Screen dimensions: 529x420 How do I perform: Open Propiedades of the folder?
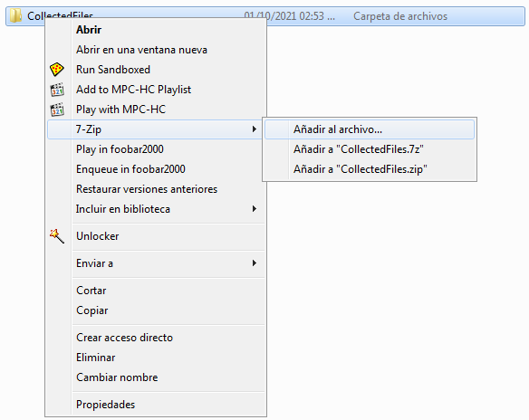tap(105, 404)
